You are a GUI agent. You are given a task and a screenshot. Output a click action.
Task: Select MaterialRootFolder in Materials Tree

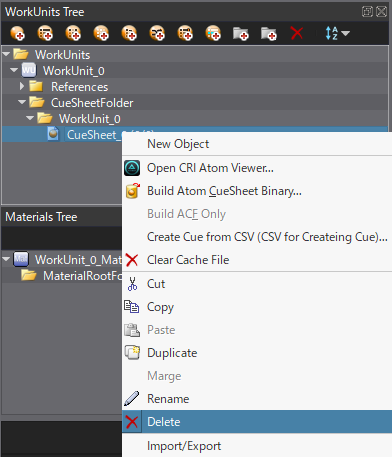pos(82,276)
